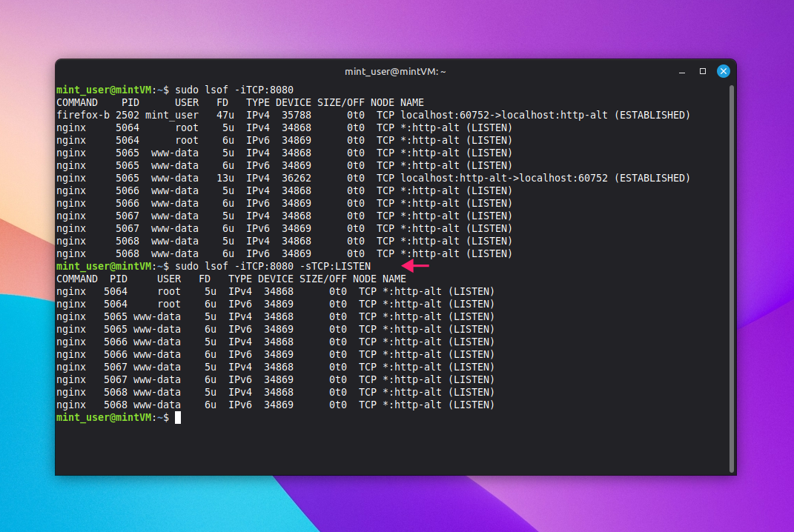Click the command ending in '-sTCP:LISTEN'
794x532 pixels.
(273, 266)
